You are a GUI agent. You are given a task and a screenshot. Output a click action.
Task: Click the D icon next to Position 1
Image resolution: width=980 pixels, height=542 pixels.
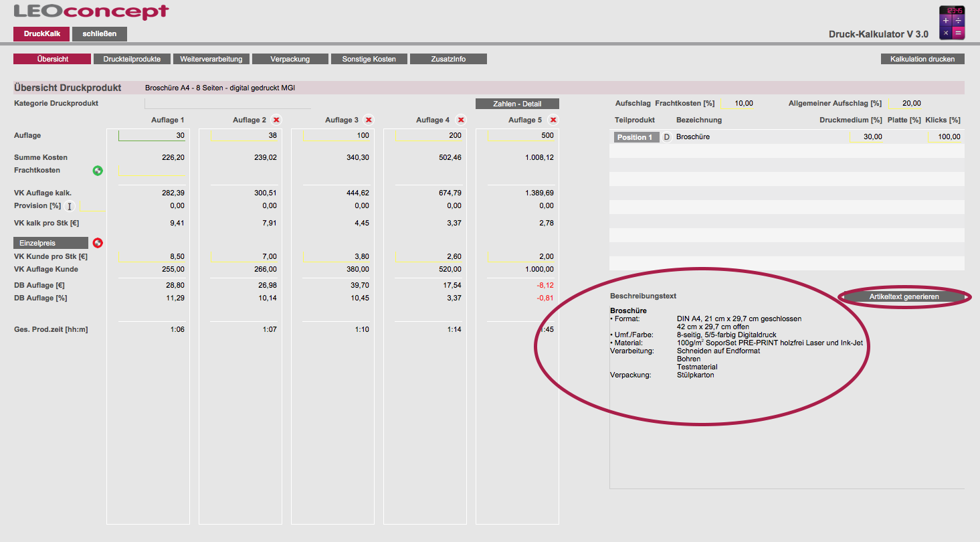666,137
